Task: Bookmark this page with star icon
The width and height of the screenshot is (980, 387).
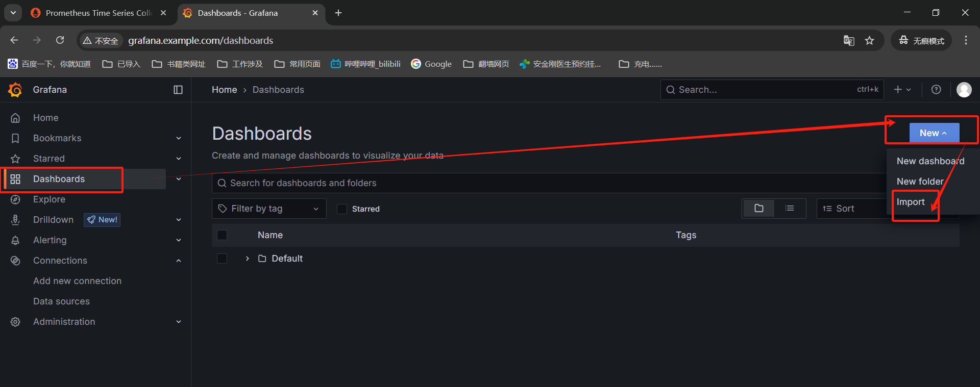Action: (x=870, y=41)
